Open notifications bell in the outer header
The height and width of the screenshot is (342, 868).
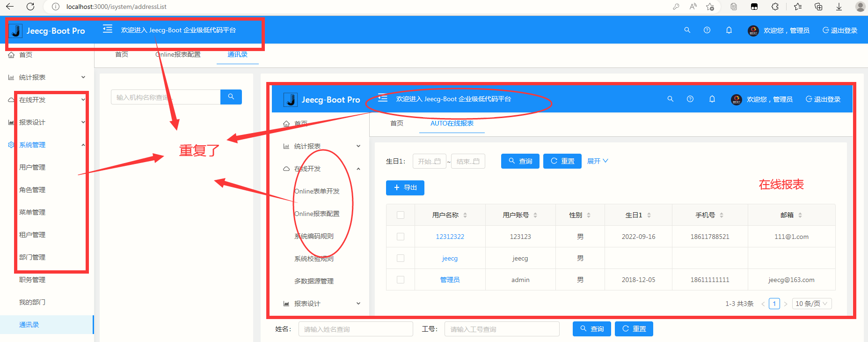click(729, 30)
